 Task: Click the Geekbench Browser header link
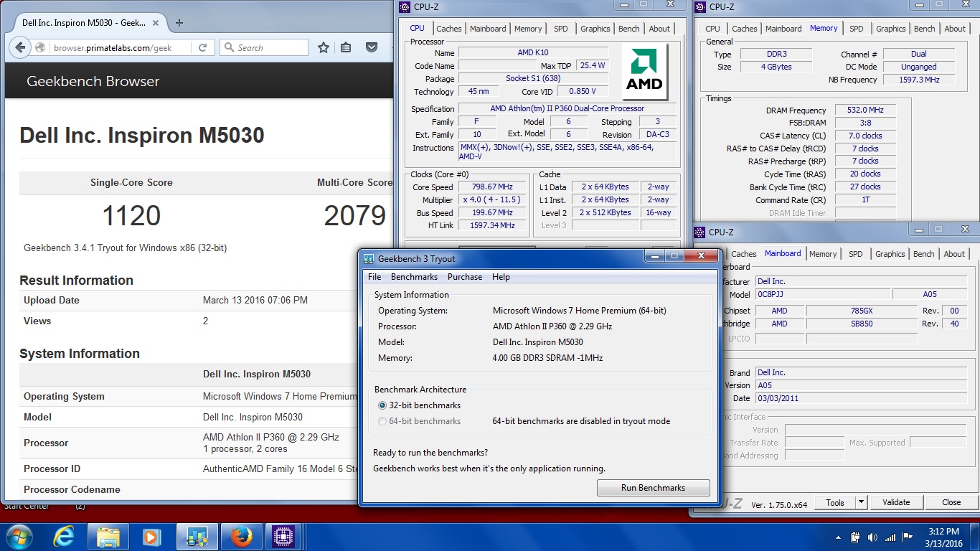[93, 81]
